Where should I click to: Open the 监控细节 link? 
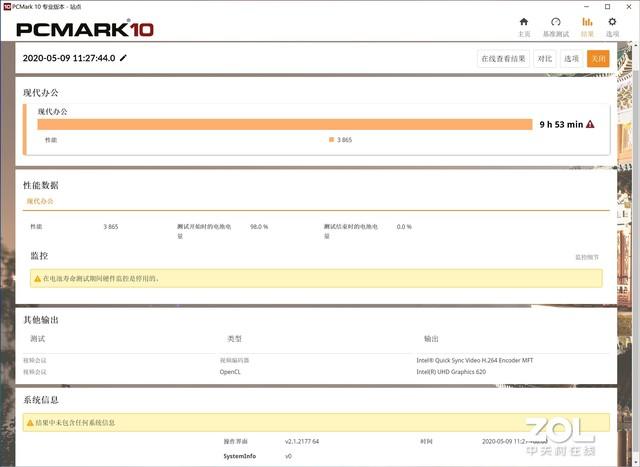[587, 257]
